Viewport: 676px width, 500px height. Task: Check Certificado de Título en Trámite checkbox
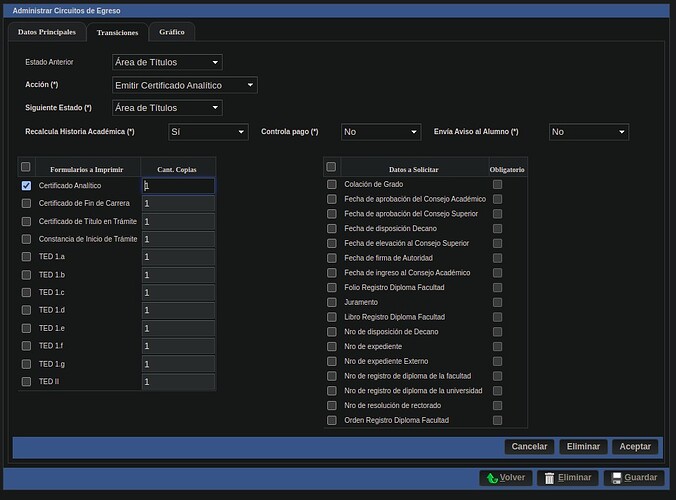[x=26, y=221]
